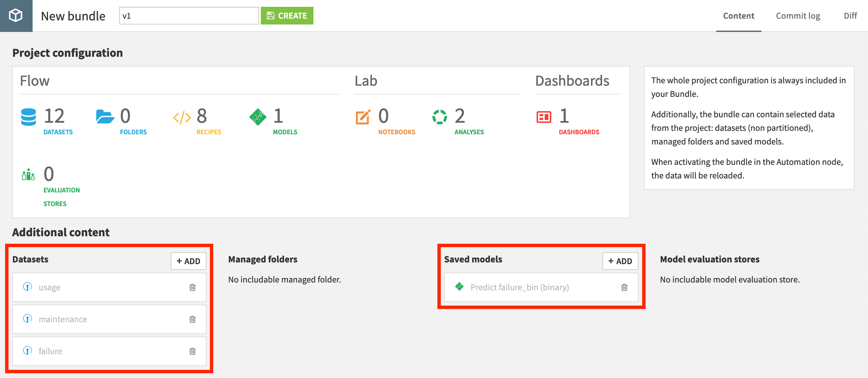Remove the maintenance dataset via trash icon

(x=193, y=319)
